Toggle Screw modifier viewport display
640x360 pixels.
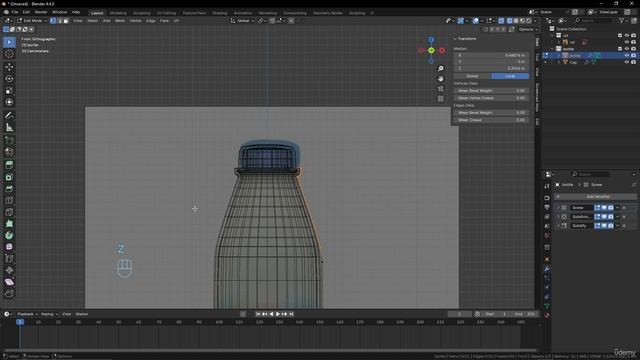[x=604, y=208]
